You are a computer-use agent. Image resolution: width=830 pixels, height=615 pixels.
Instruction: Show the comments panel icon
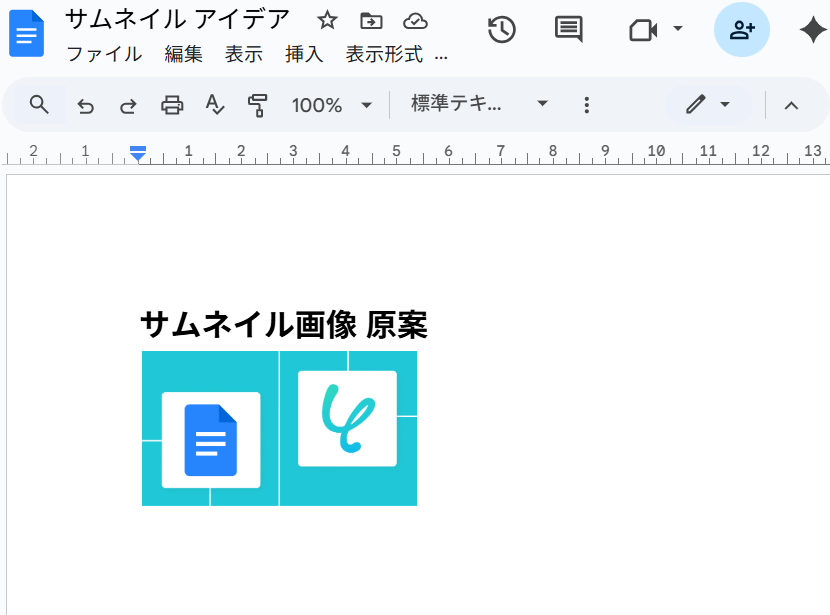(x=569, y=29)
